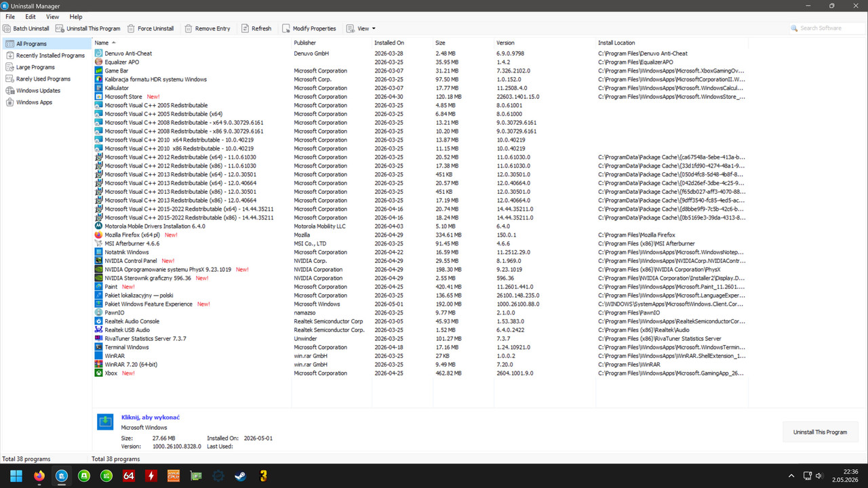
Task: Select the NVIDIA Sterownik graficzny 596.36 entry
Action: point(420,278)
